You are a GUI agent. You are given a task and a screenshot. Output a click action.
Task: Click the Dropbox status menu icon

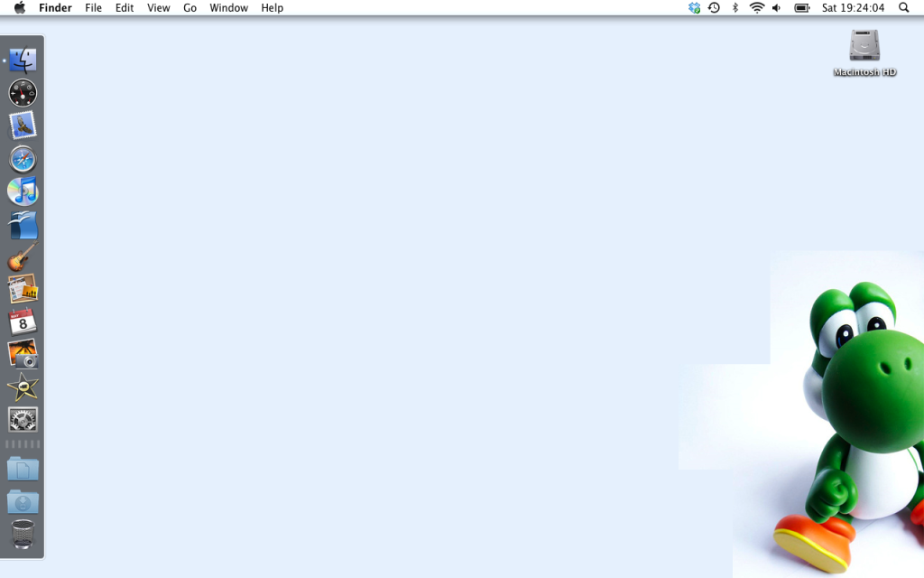tap(694, 7)
